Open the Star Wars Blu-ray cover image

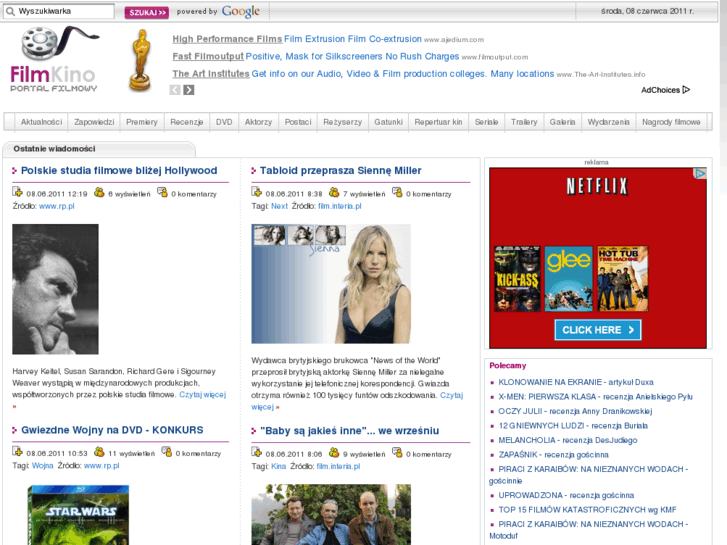pos(78,515)
